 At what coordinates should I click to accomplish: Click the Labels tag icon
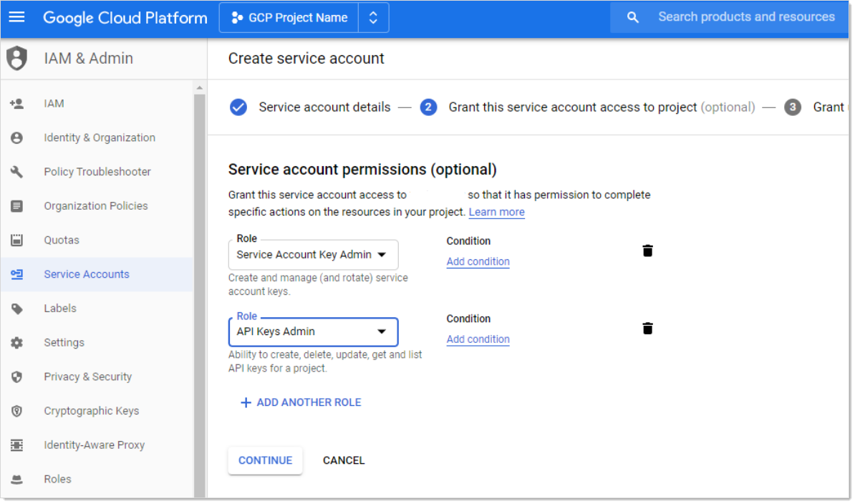[17, 309]
